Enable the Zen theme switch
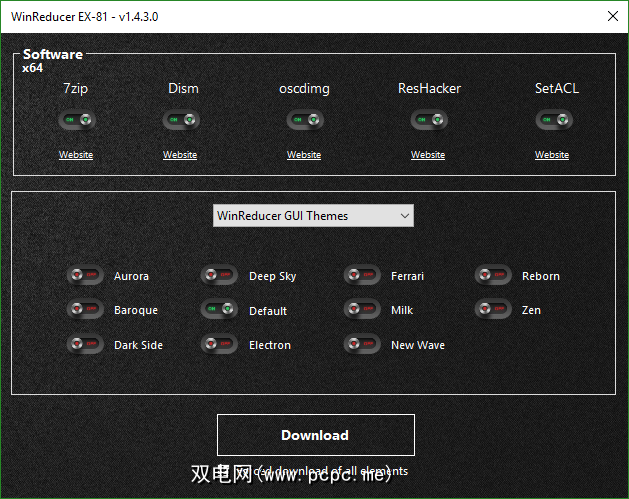This screenshot has height=499, width=629. pyautogui.click(x=493, y=309)
